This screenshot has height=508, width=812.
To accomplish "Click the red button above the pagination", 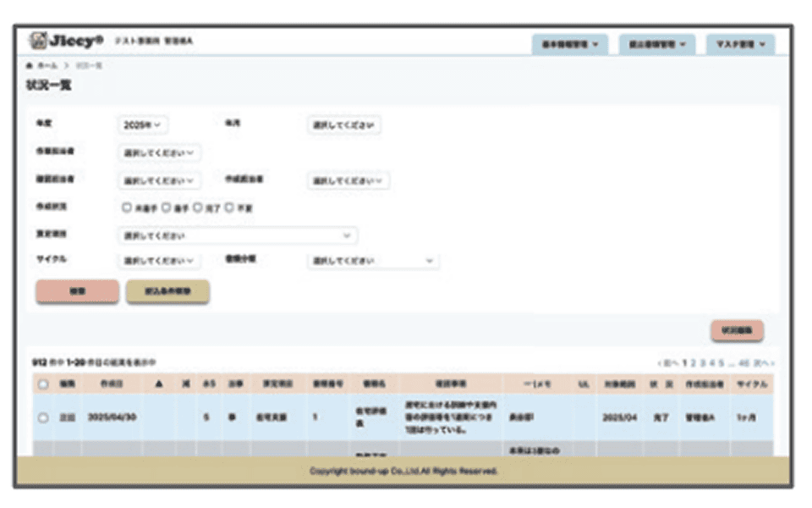I will 737,330.
